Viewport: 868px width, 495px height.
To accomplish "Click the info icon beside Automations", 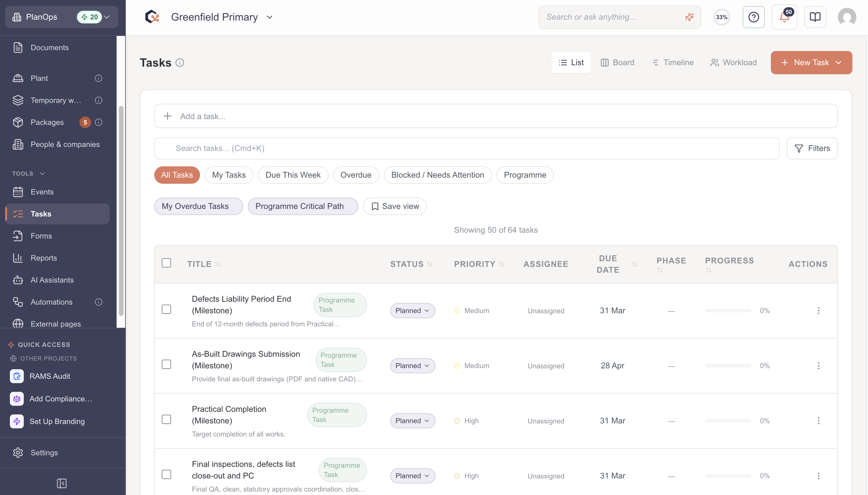I will click(98, 302).
